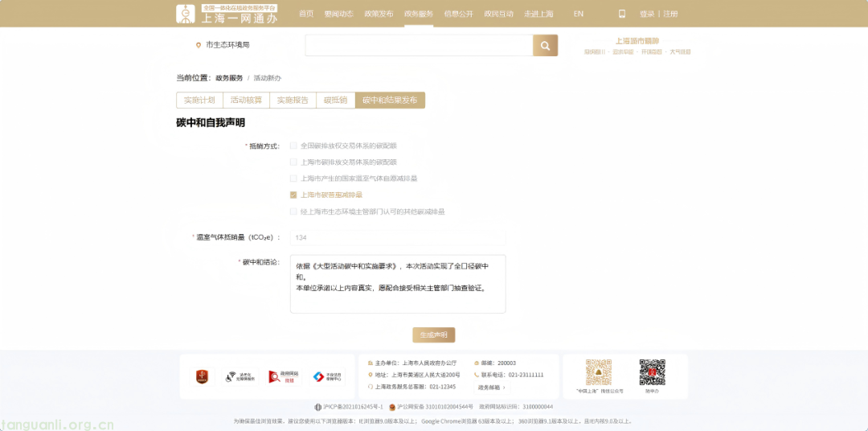868x431 pixels.
Task: Click the 联系电话 021-23111111 text
Action: click(512, 375)
